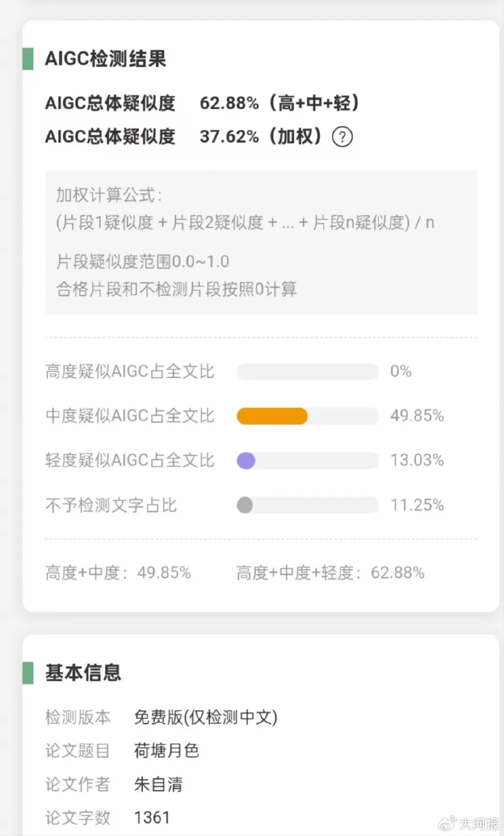Click the gray 不予检测文字 progress indicator
This screenshot has width=504, height=836.
[245, 505]
